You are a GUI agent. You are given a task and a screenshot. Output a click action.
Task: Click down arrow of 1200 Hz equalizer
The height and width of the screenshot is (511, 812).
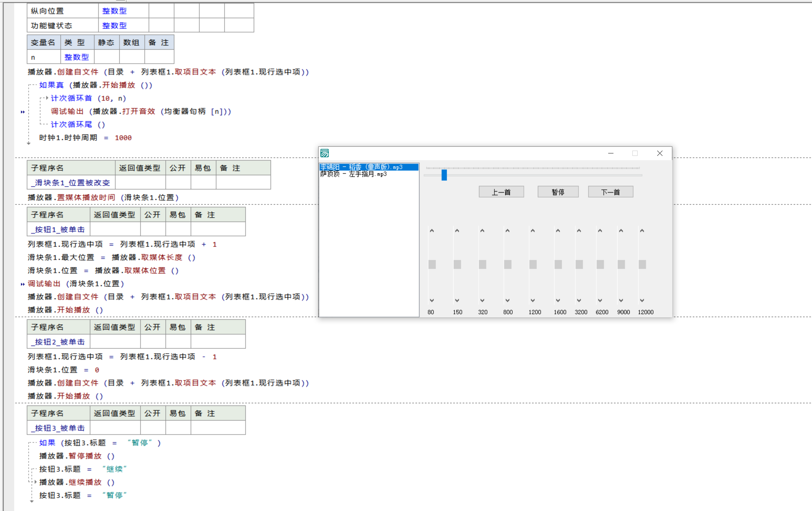533,300
